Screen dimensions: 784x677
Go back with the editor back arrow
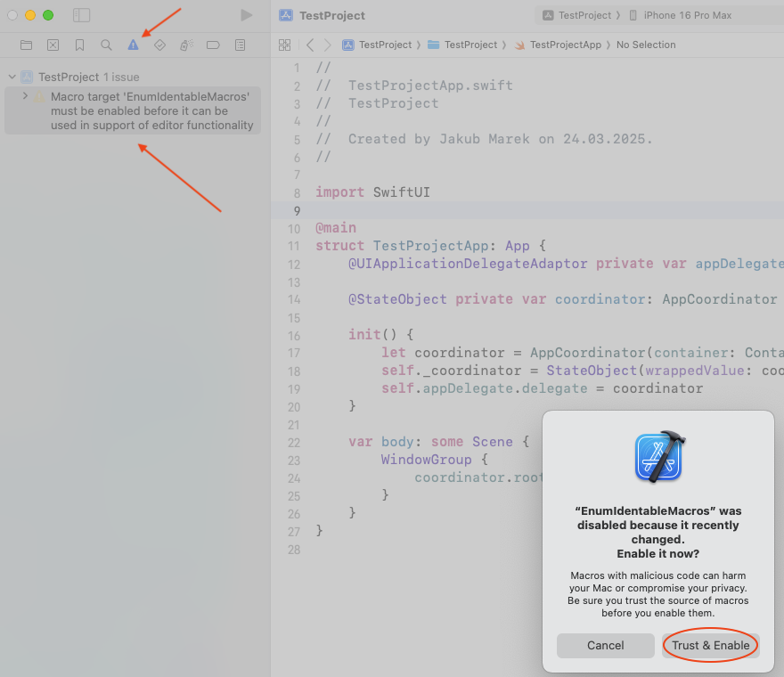tap(310, 45)
